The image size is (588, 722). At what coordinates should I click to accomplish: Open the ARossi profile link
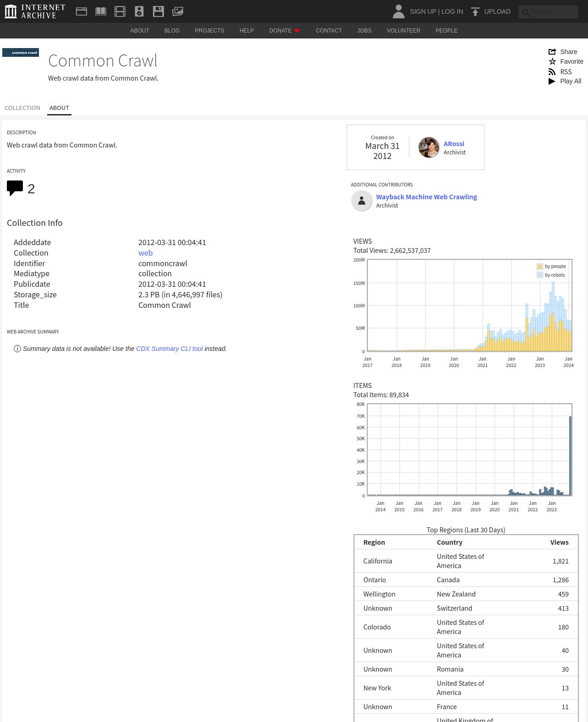(x=454, y=144)
